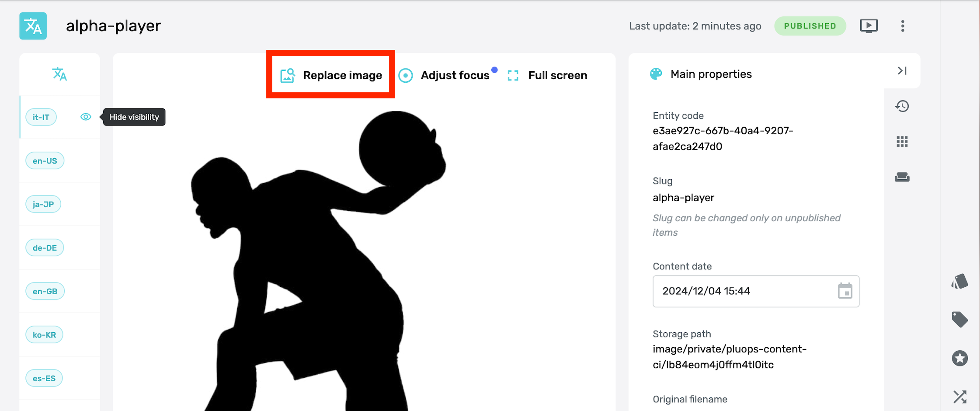Click the palette icon next to Main properties
980x411 pixels.
(x=656, y=74)
